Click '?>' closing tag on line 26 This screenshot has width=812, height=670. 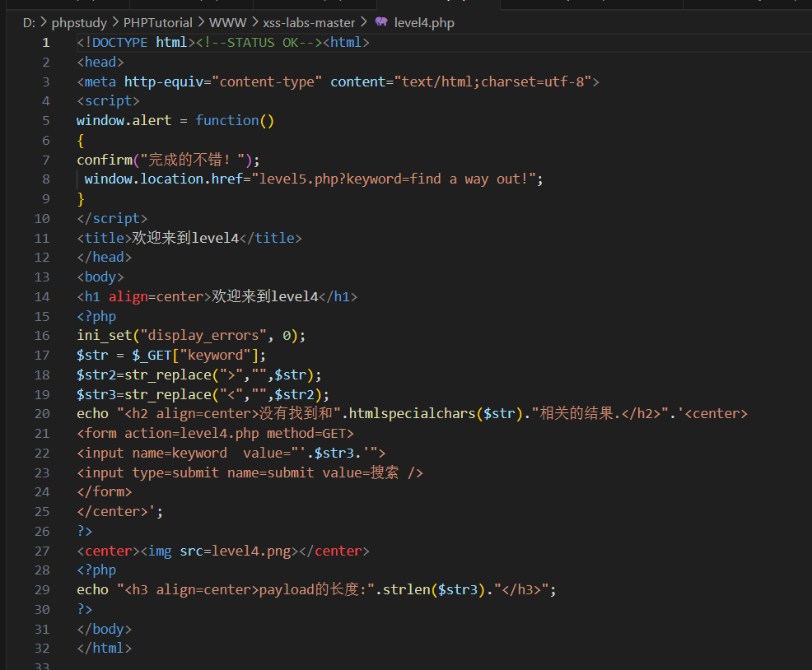pos(84,531)
